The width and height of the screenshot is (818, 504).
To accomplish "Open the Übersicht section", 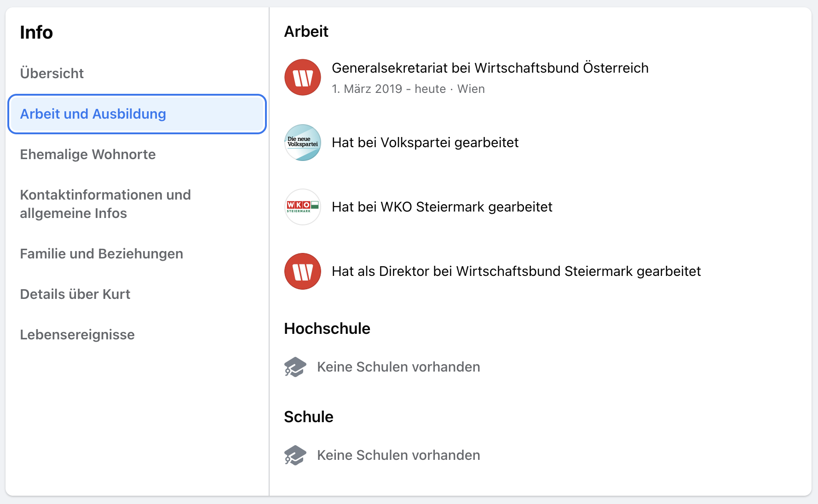I will coord(52,74).
